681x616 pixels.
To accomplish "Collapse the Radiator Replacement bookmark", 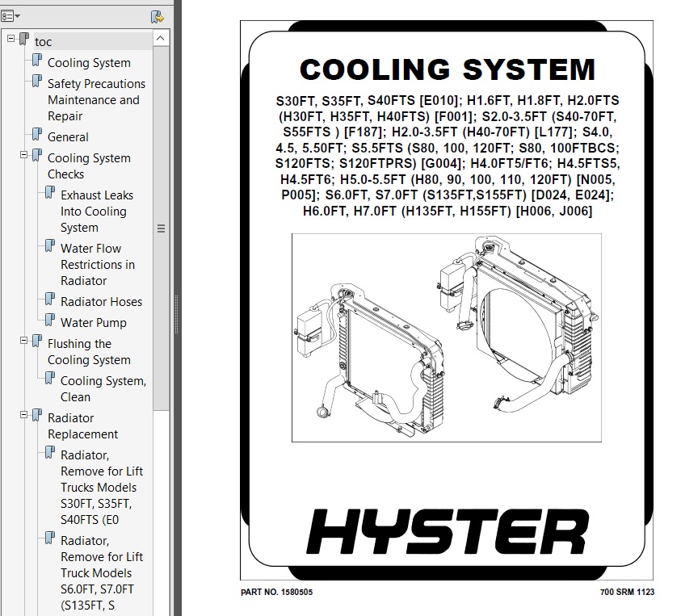I will coord(24,415).
